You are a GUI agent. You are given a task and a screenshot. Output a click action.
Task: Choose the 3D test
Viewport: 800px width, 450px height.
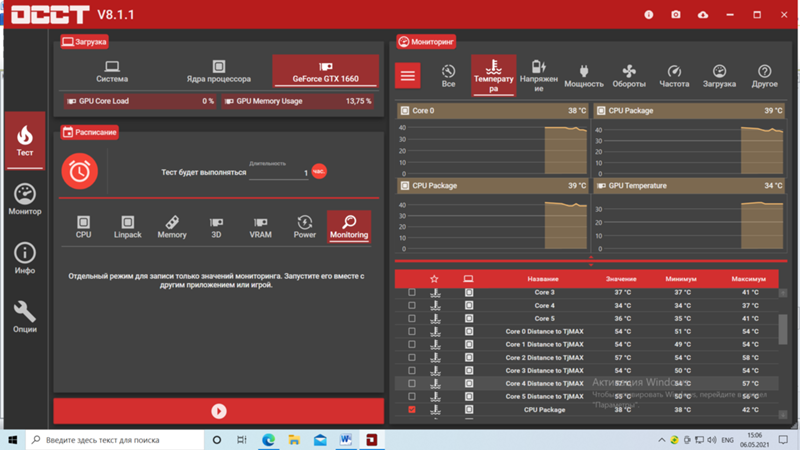(x=216, y=227)
